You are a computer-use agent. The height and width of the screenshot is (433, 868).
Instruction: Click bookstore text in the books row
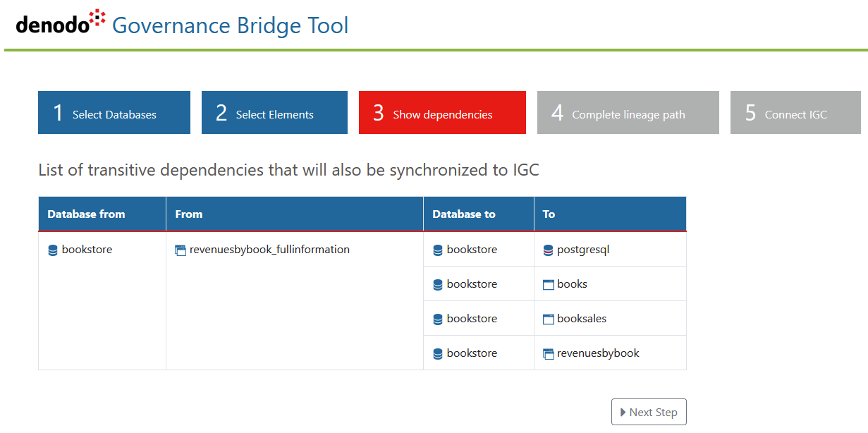(x=472, y=284)
